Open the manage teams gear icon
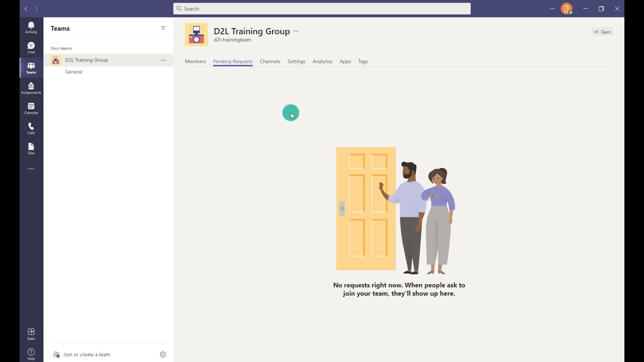 click(163, 354)
